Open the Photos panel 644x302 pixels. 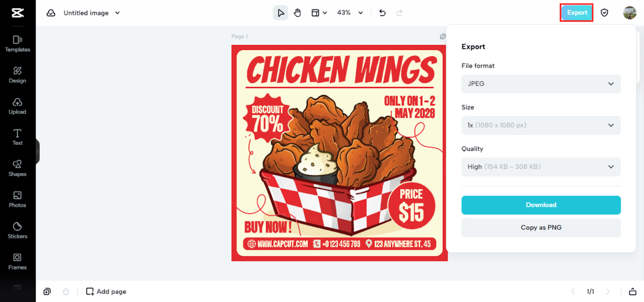click(18, 199)
